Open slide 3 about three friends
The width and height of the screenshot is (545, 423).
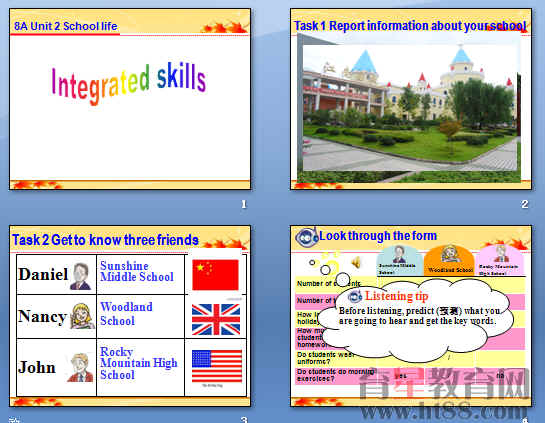130,316
